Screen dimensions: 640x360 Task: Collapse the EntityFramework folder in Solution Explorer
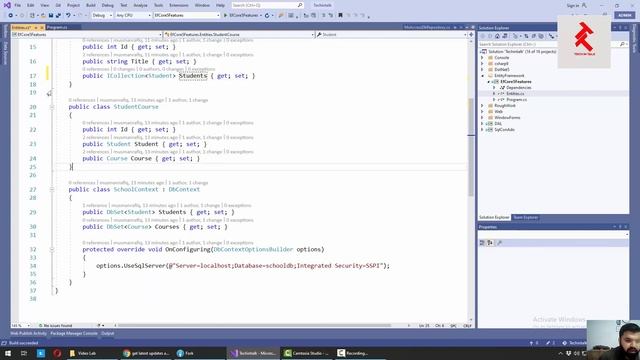482,76
